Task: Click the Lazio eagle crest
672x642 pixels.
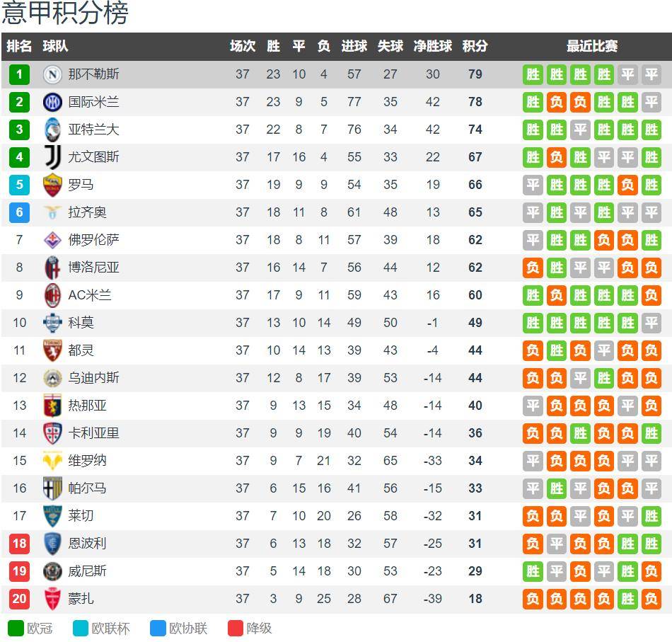Action: (x=53, y=212)
